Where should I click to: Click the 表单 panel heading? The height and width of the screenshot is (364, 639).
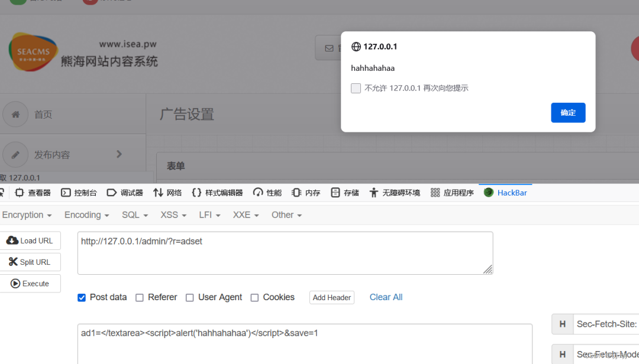tap(176, 165)
